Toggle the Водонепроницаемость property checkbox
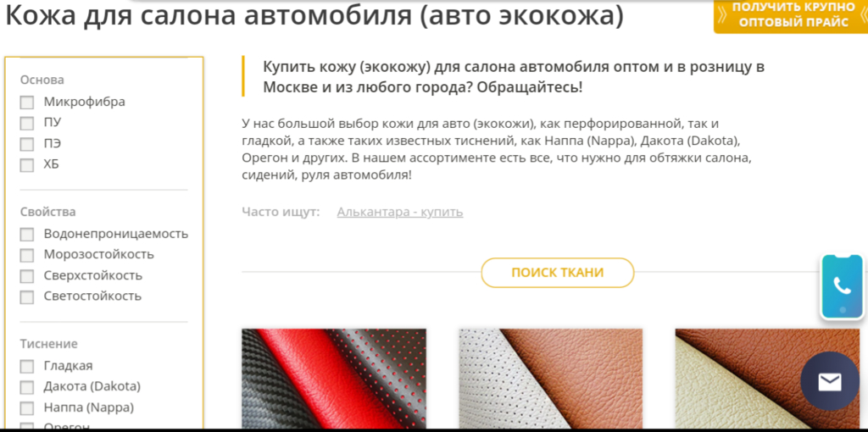The image size is (868, 432). (x=27, y=235)
